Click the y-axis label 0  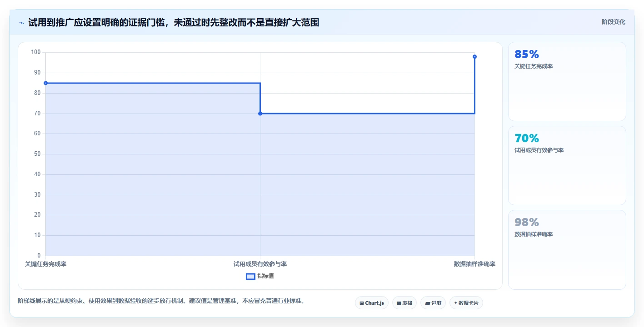point(39,256)
